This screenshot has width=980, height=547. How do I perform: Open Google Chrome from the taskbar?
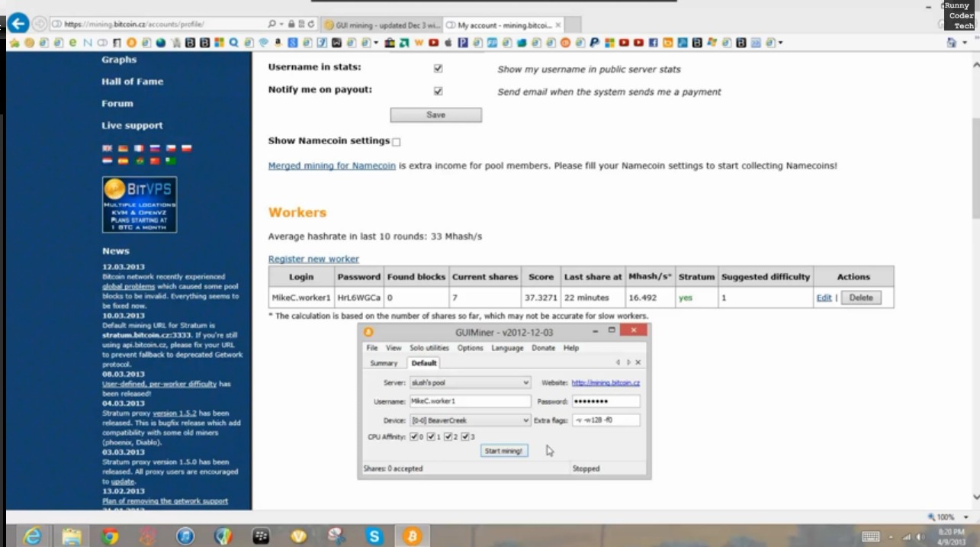pos(110,536)
